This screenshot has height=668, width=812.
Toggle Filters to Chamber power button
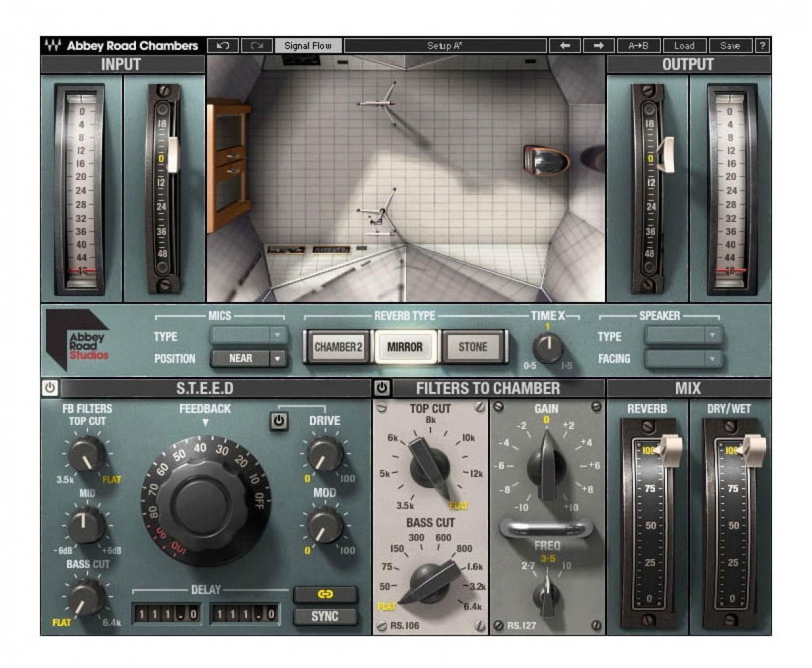tap(382, 388)
